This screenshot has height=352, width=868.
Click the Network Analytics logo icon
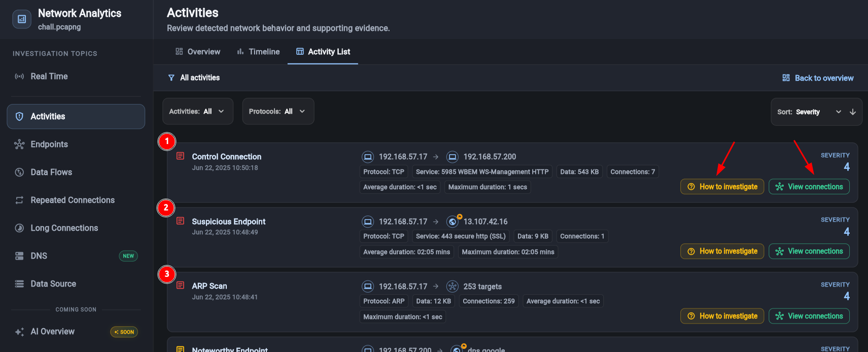pos(22,19)
